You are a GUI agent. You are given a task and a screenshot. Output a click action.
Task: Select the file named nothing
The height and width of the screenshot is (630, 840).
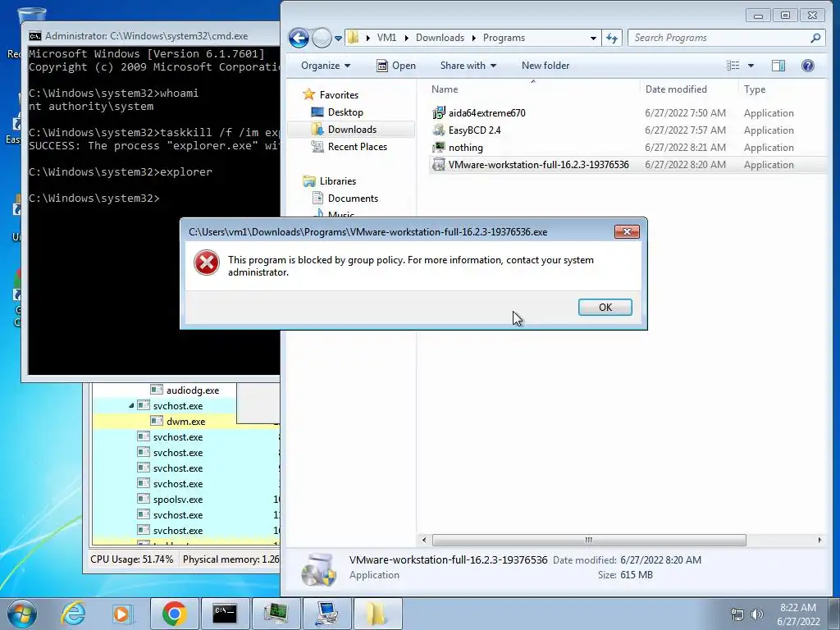[466, 148]
